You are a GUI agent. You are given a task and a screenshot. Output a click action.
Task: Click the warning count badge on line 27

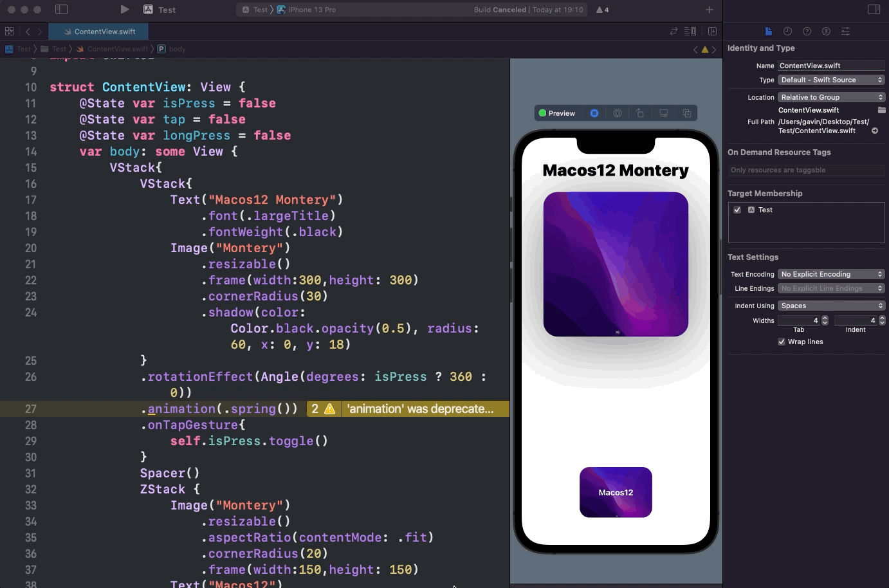point(324,409)
